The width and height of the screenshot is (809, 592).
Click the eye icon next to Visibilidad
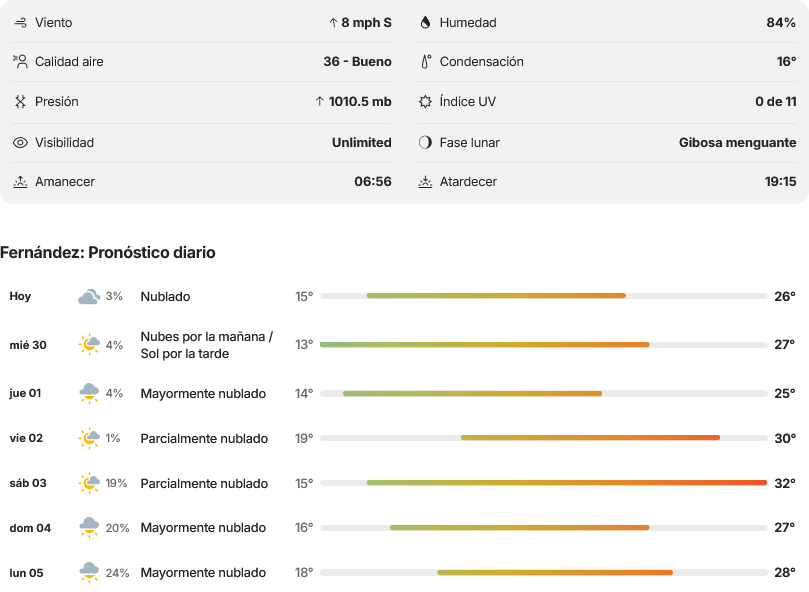[20, 142]
